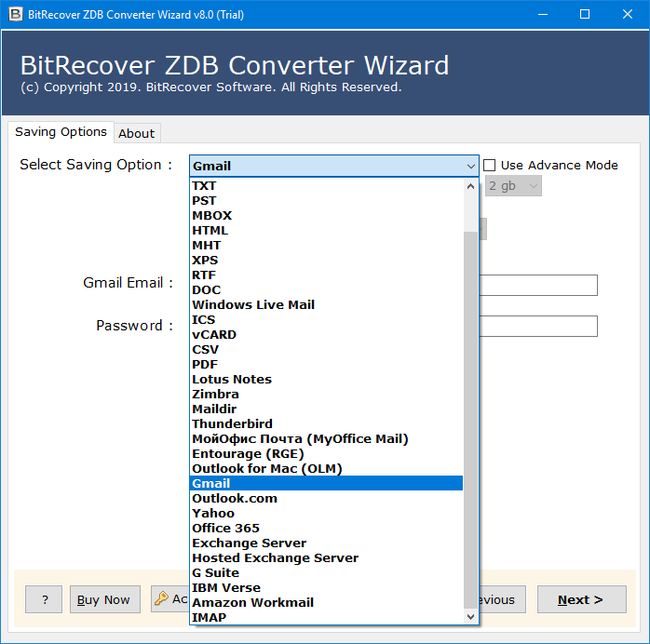Click the dropdown list scroll down arrow
Image resolution: width=650 pixels, height=644 pixels.
(x=470, y=617)
